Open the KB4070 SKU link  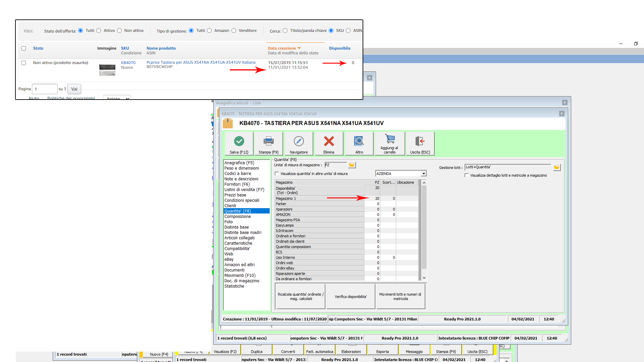[128, 63]
